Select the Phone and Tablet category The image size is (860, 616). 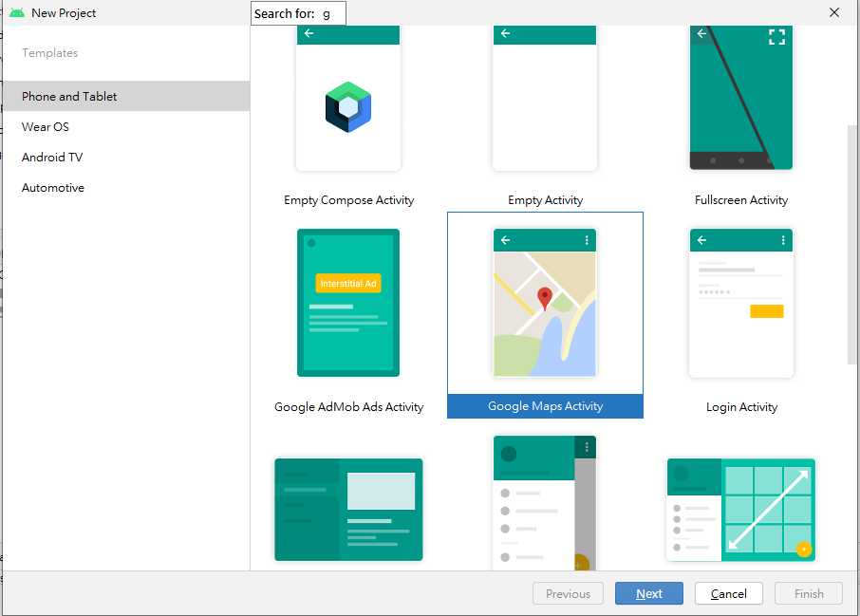(126, 96)
